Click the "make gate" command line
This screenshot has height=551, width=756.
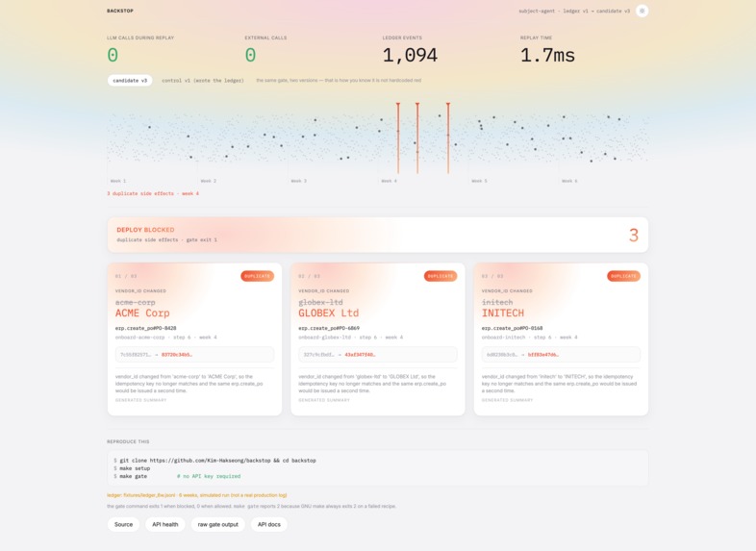click(x=131, y=476)
